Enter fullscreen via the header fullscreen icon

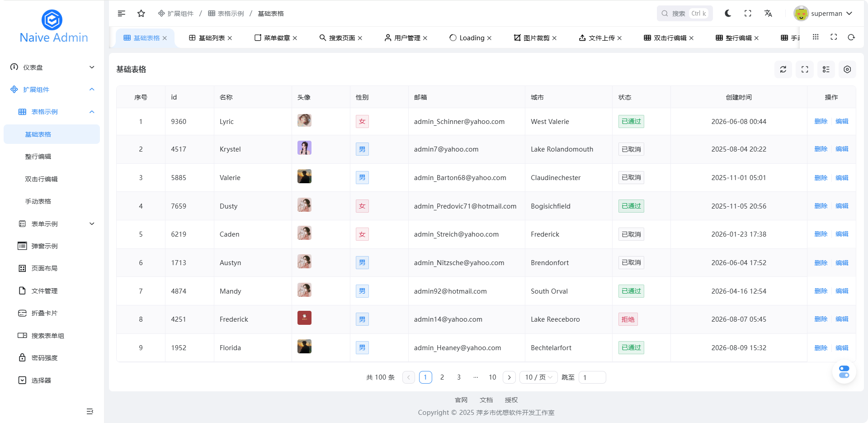point(748,14)
